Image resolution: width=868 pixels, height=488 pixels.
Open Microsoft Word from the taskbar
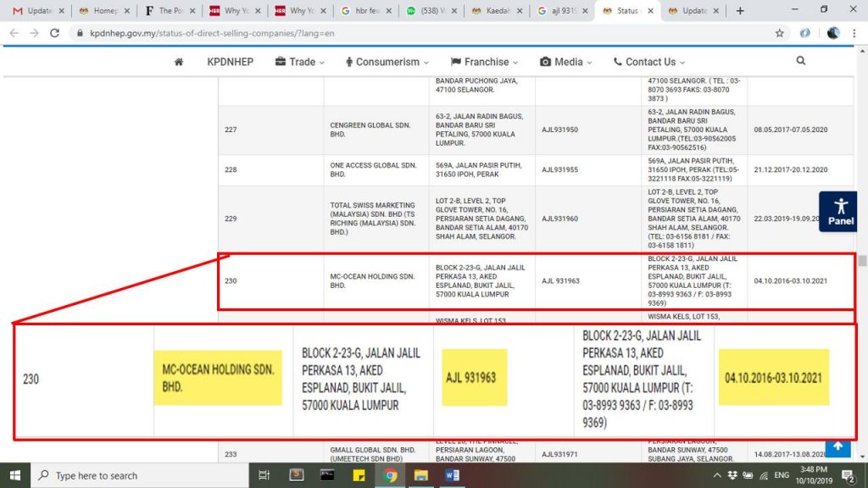pos(453,475)
